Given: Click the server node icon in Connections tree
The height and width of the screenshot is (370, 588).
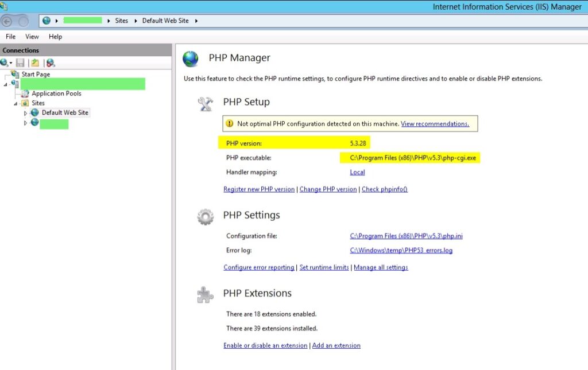Looking at the screenshot, I should tap(15, 84).
